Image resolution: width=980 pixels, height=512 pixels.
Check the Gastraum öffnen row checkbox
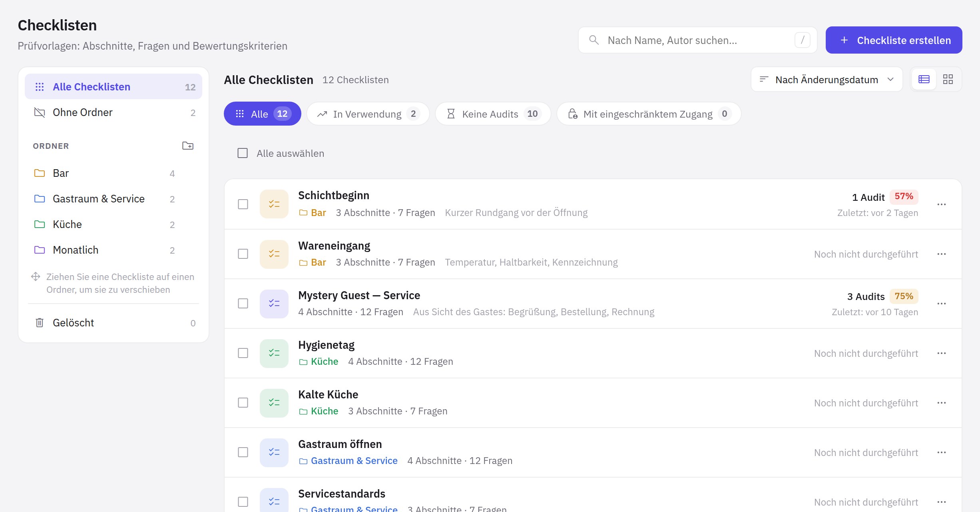point(243,452)
